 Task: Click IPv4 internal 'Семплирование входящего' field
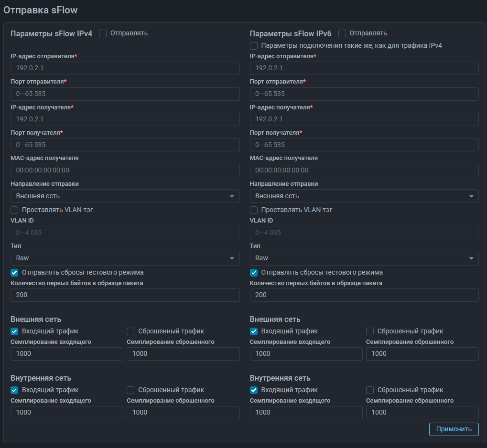pyautogui.click(x=66, y=413)
